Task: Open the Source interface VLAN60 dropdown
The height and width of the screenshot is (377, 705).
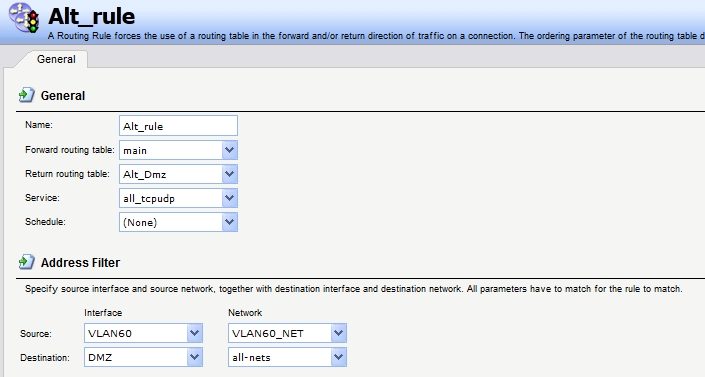Action: (143, 333)
